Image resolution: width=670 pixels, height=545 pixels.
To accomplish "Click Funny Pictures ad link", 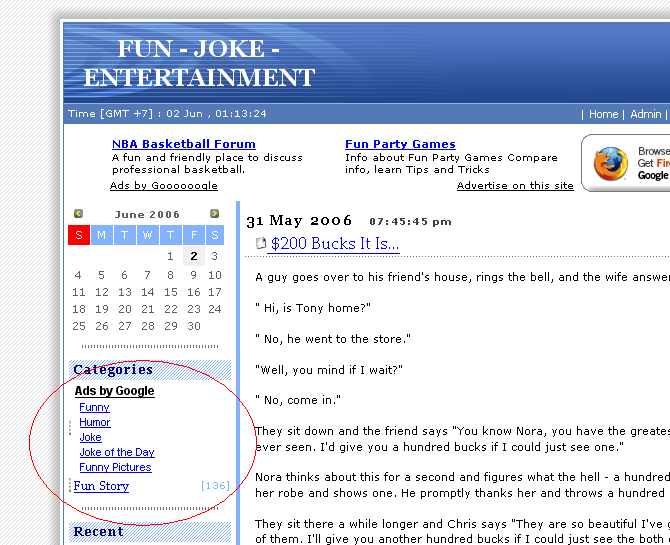I will pos(115,467).
